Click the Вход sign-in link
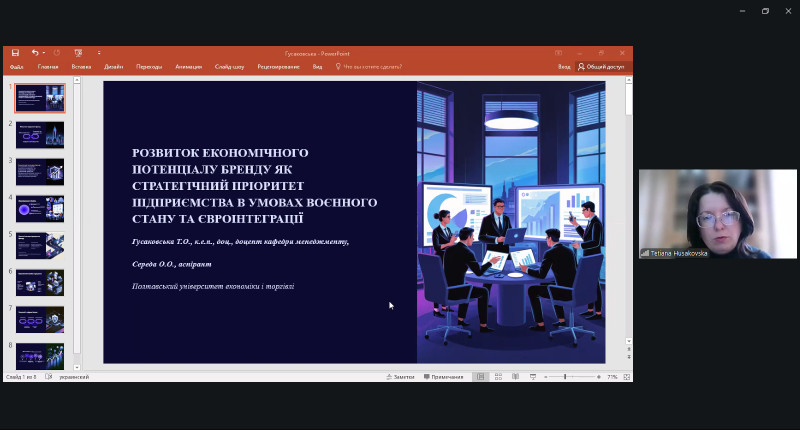The width and height of the screenshot is (800, 430). 564,67
